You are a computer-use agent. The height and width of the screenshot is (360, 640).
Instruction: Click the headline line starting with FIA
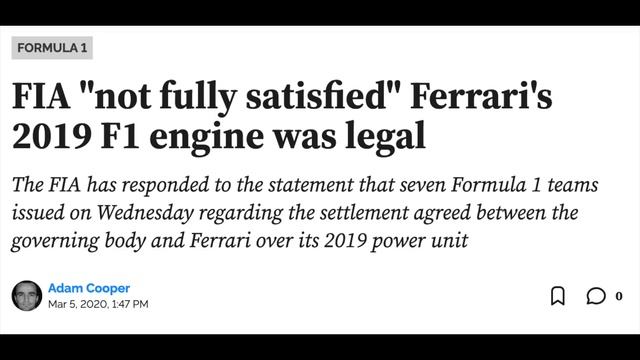point(282,97)
